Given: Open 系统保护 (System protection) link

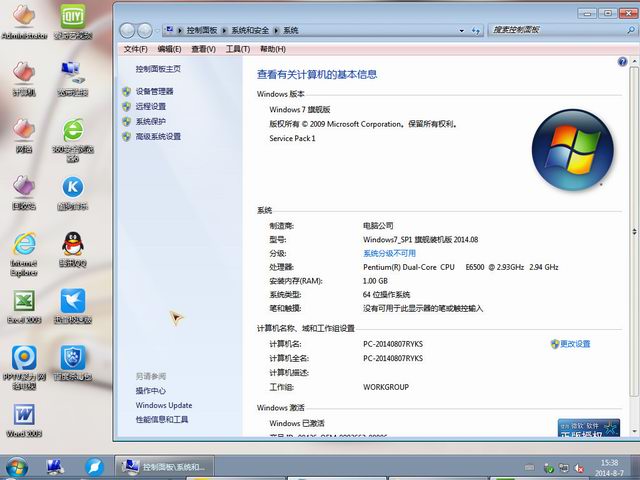Looking at the screenshot, I should [x=151, y=122].
